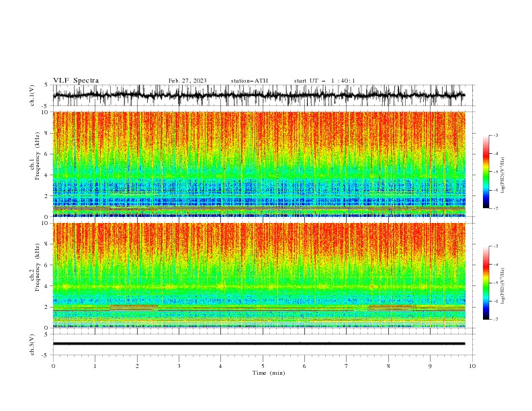This screenshot has height=411, width=532.
Task: Select the date label "Feb. 27, 2023"
Action: (x=187, y=81)
